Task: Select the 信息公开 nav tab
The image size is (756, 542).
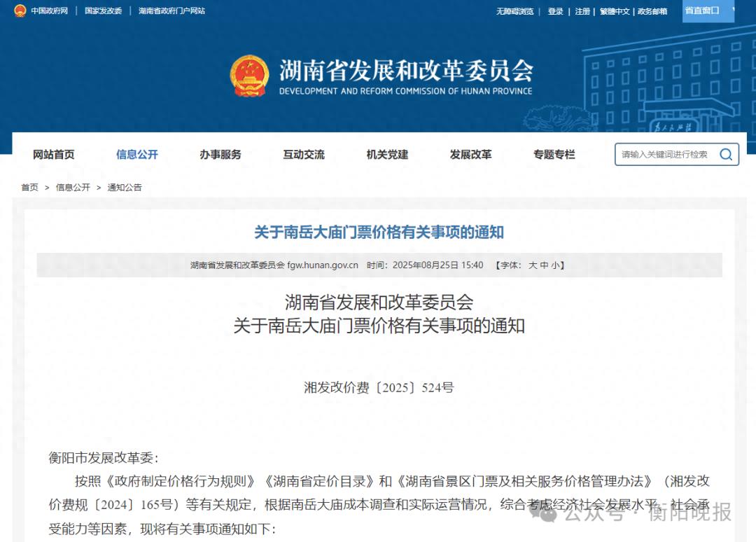Action: [137, 154]
